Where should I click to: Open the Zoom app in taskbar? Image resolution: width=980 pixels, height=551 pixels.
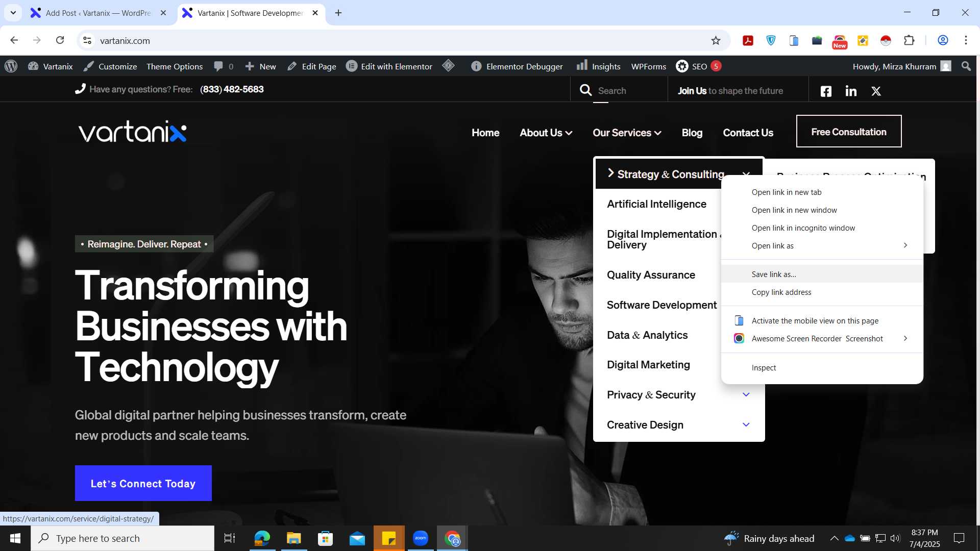(x=421, y=538)
